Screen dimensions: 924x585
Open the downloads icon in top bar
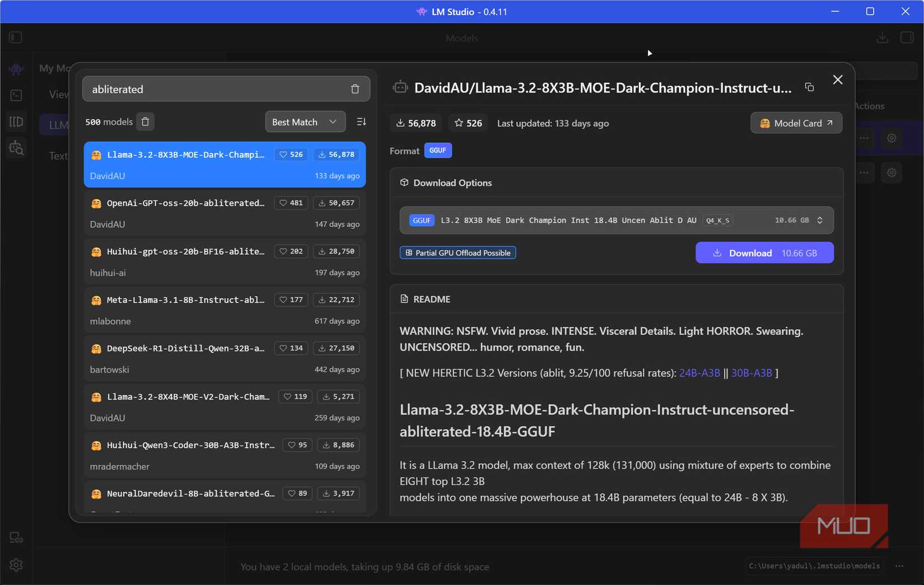click(x=882, y=38)
